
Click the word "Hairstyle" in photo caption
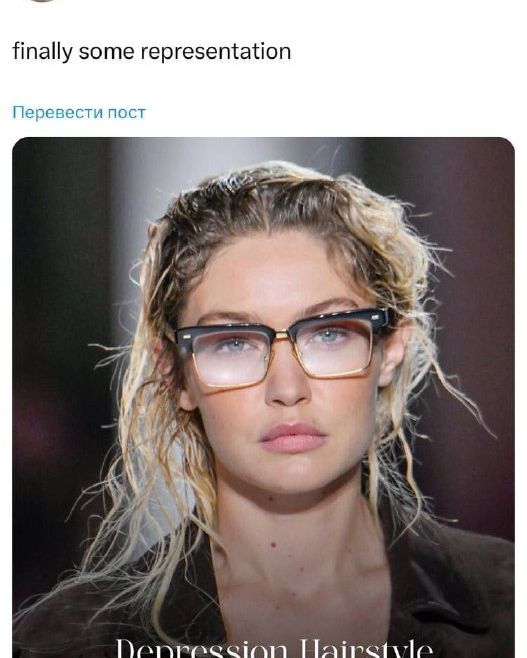366,648
